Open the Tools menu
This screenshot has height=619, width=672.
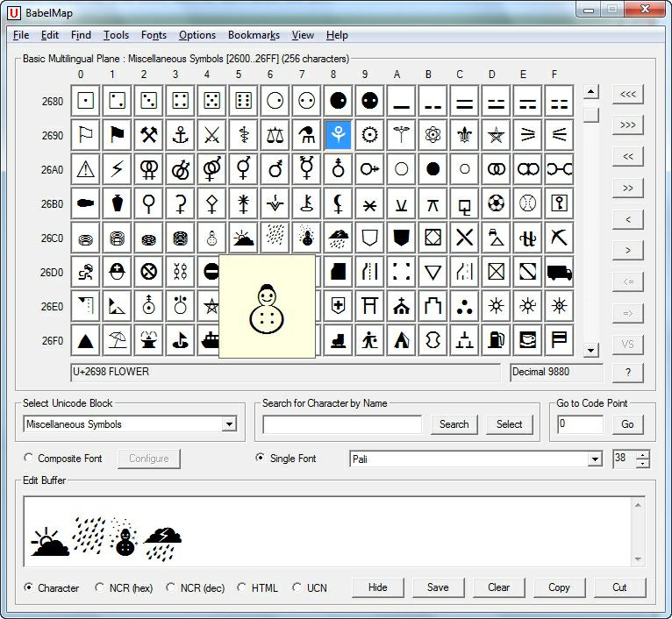tap(116, 35)
